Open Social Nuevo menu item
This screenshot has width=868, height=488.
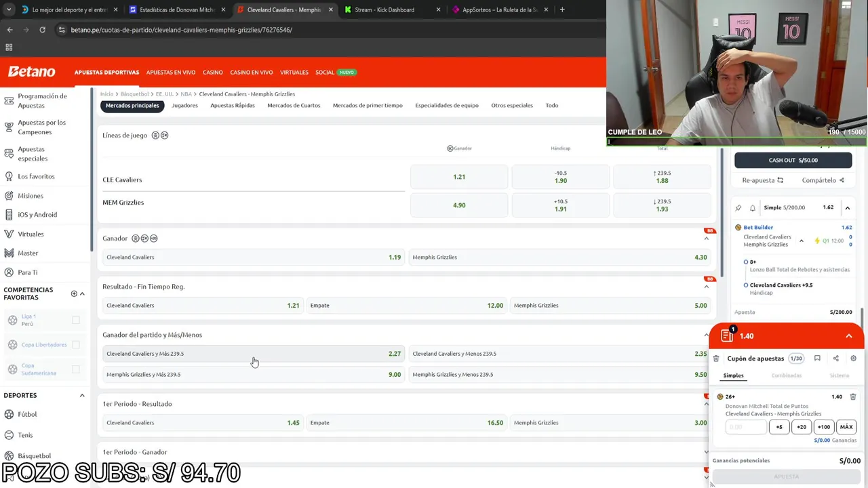point(336,73)
